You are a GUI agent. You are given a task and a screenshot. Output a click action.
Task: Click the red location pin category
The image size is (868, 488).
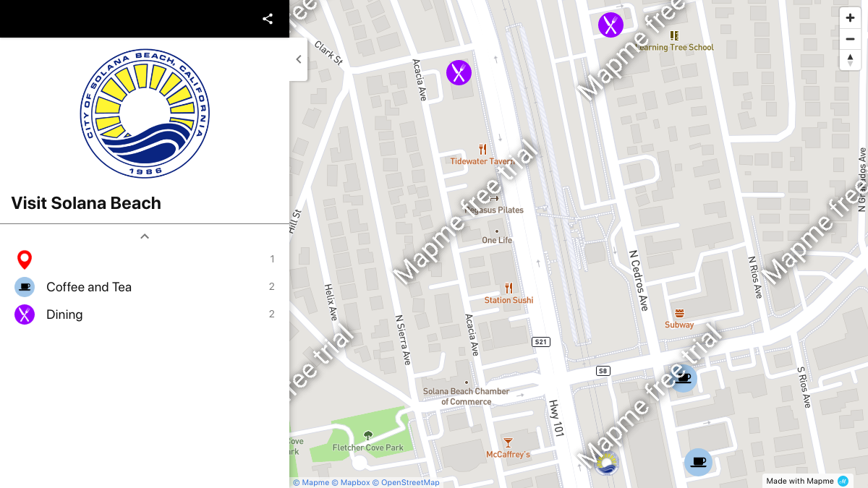[25, 260]
